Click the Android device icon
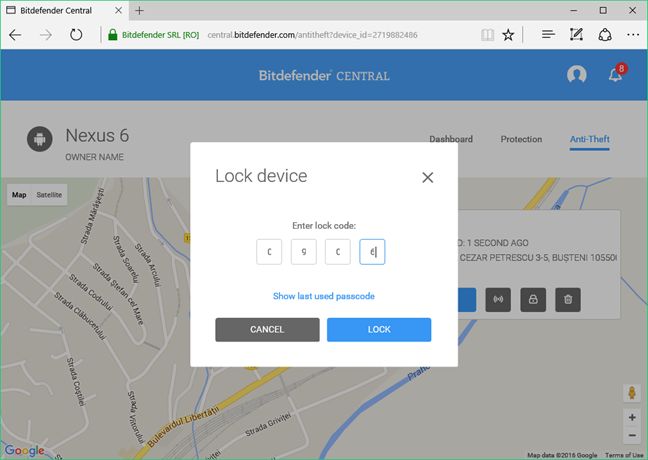The image size is (648, 460). tap(40, 139)
